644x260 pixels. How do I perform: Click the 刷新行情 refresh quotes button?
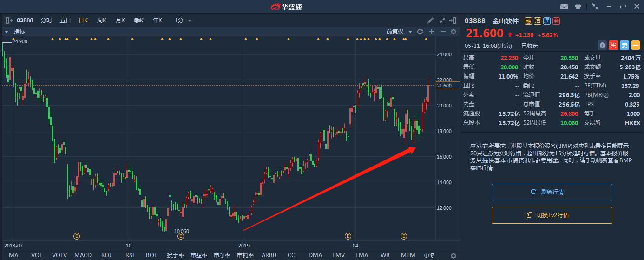[552, 192]
